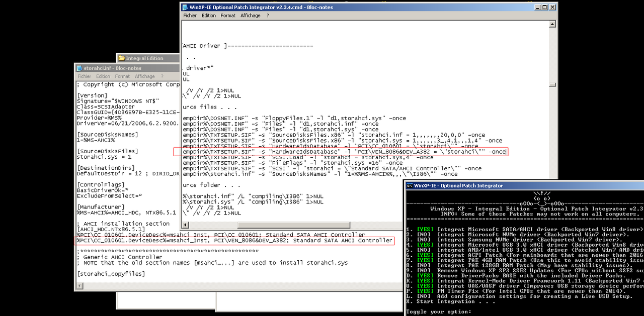Open Affichage menu in storahci.inf Notepad
The height and width of the screenshot is (316, 644).
145,76
